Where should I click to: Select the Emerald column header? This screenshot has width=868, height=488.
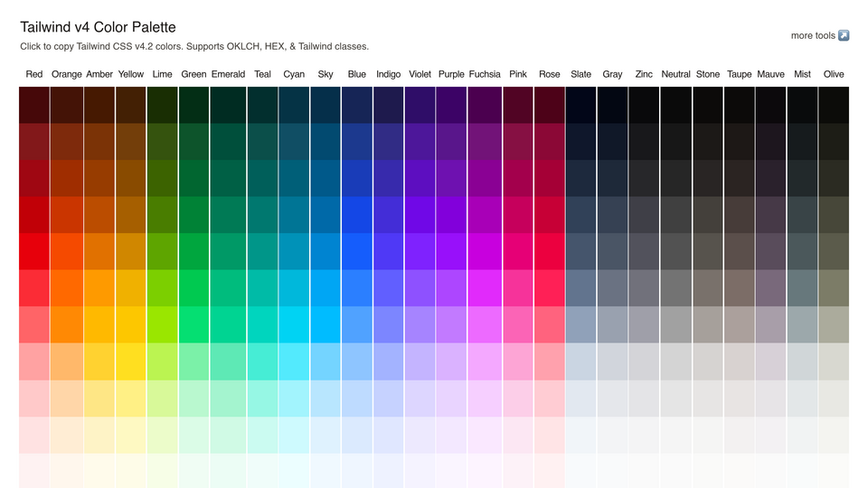(x=228, y=74)
